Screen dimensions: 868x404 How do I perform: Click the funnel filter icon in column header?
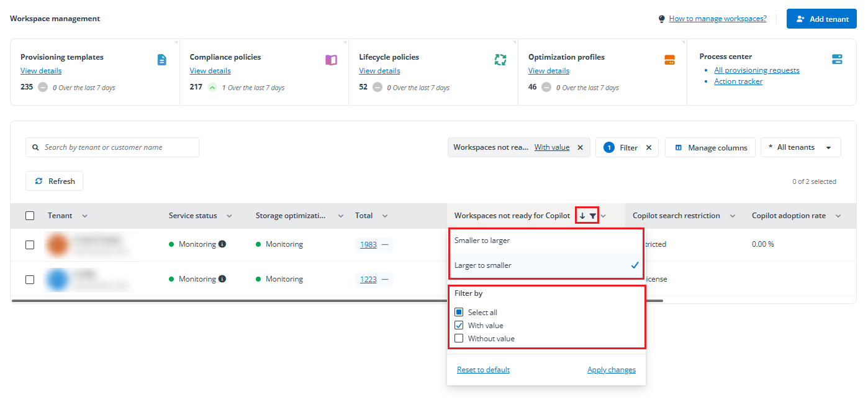pos(593,216)
